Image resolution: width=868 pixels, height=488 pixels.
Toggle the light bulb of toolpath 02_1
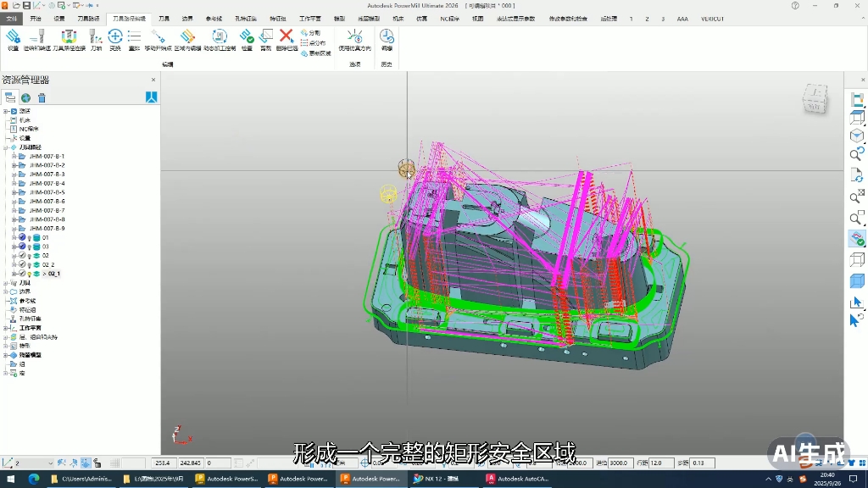[x=30, y=274]
